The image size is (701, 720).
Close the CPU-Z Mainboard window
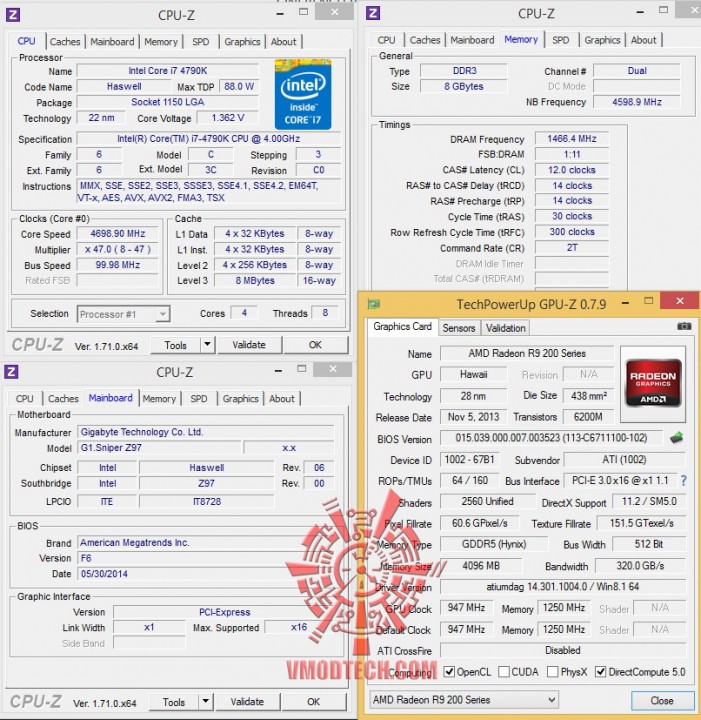coord(333,369)
